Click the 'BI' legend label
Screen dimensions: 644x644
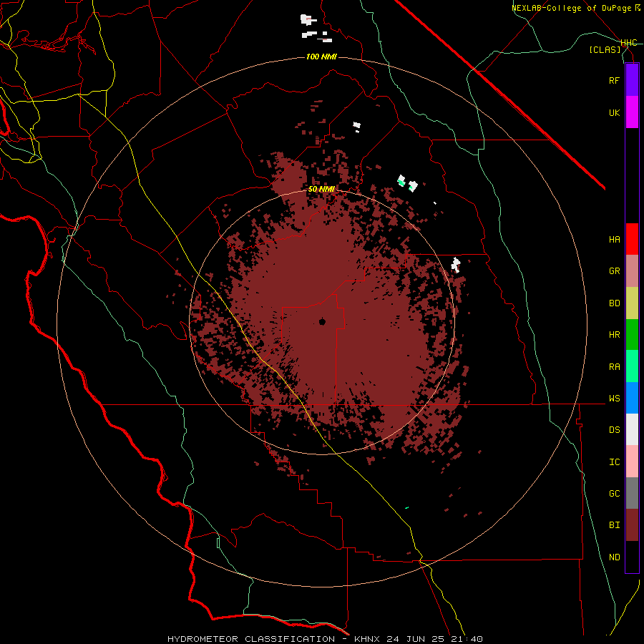[615, 525]
